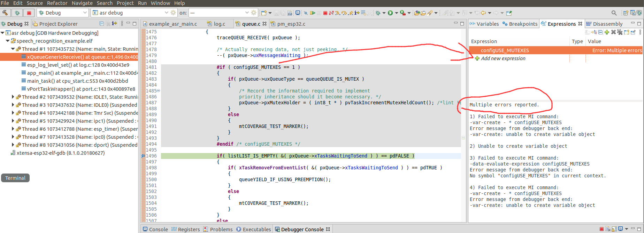Image resolution: width=644 pixels, height=233 pixels.
Task: Select the xtensa-esp32-elf-gdb process entry
Action: pos(58,153)
